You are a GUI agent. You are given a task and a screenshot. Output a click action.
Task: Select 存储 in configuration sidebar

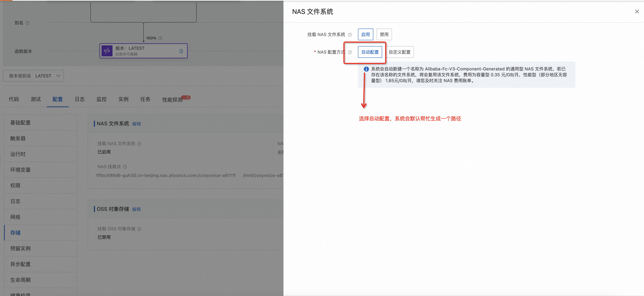pyautogui.click(x=41, y=233)
